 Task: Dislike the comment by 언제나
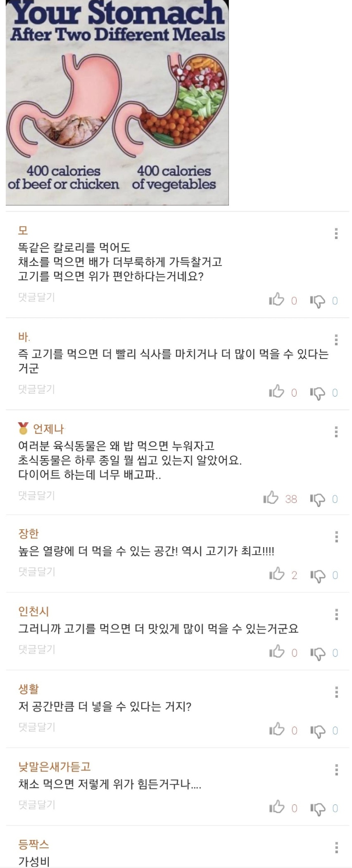pyautogui.click(x=317, y=499)
